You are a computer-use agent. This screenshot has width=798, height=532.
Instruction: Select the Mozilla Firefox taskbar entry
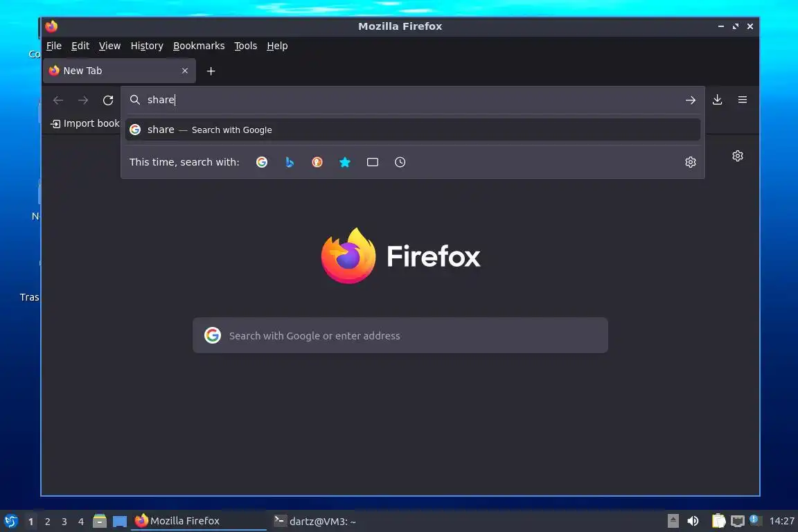(199, 521)
